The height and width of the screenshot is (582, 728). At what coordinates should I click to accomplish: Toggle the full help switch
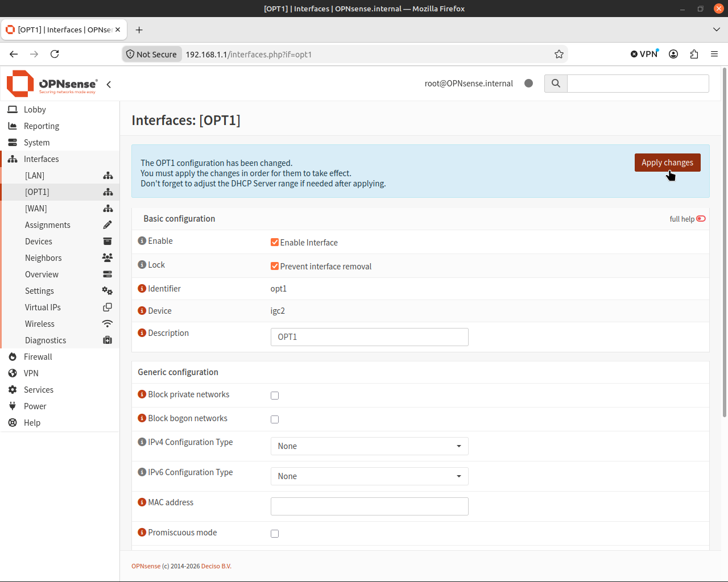click(701, 219)
